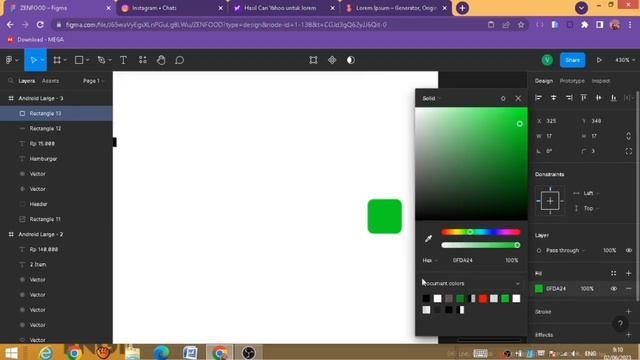Switch to the Design tab
The image size is (640, 360).
click(x=544, y=81)
